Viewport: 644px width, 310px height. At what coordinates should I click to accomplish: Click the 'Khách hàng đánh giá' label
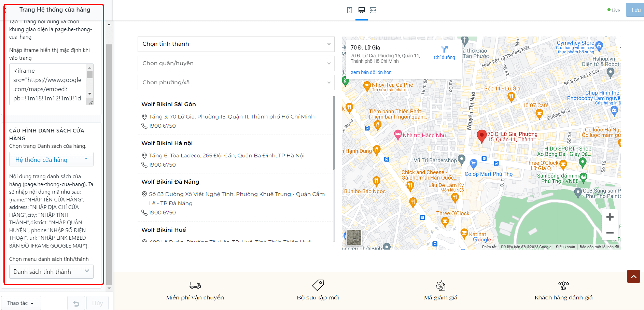click(563, 298)
